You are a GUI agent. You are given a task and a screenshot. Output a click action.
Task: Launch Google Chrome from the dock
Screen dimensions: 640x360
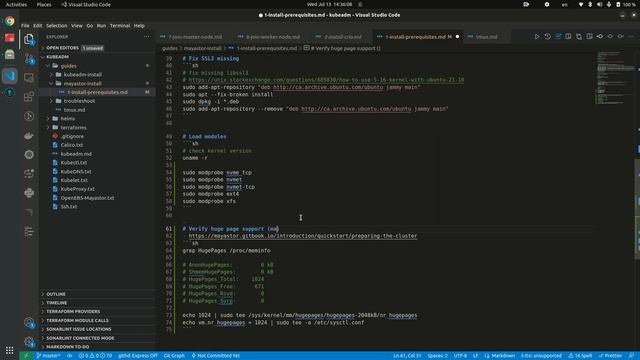tap(9, 21)
